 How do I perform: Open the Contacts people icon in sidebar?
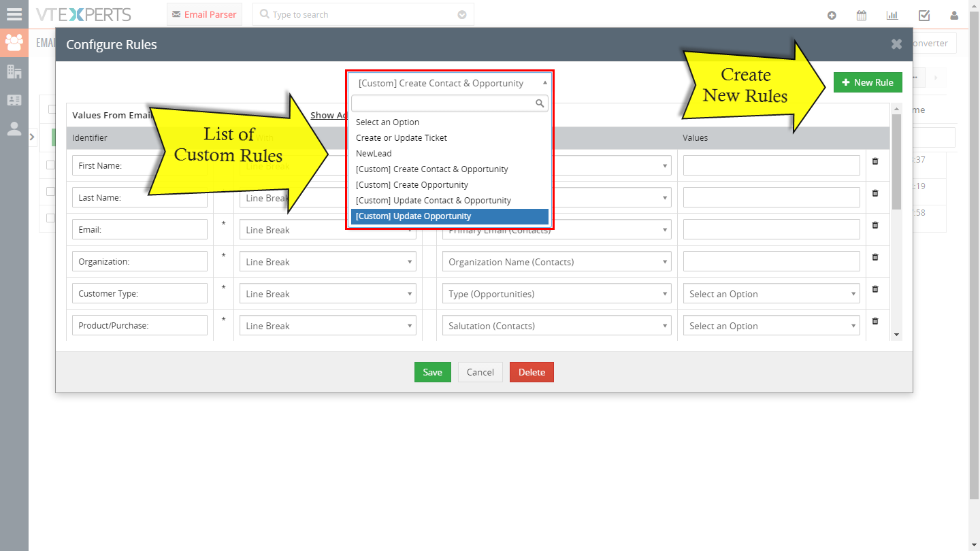(14, 42)
